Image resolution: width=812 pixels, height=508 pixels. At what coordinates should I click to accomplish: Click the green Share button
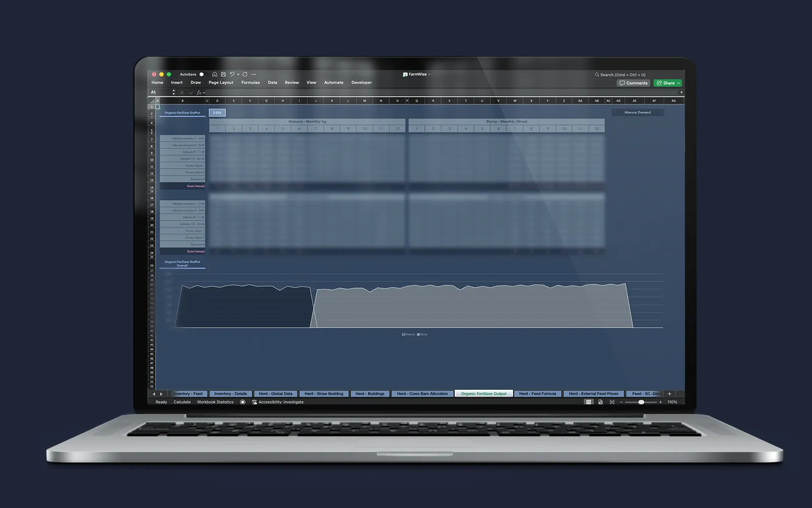(668, 83)
